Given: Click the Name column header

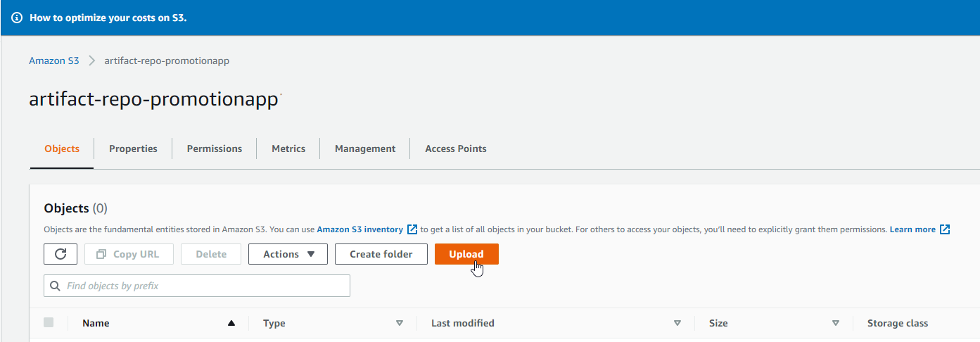Looking at the screenshot, I should (96, 323).
